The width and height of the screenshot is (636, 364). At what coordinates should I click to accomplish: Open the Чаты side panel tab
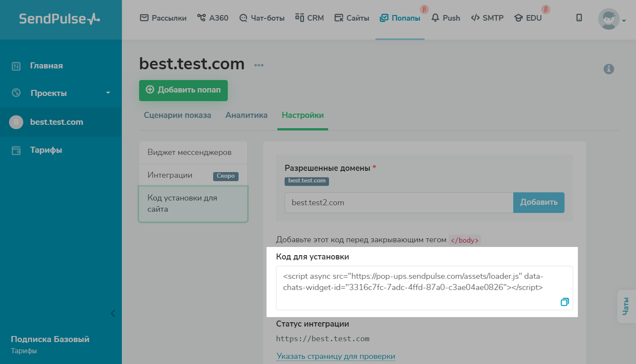point(626,306)
